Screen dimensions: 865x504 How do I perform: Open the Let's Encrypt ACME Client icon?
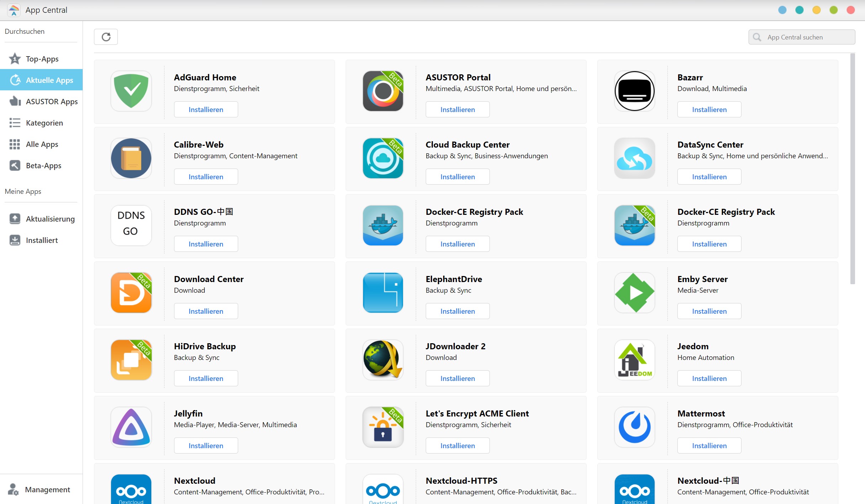pyautogui.click(x=383, y=427)
